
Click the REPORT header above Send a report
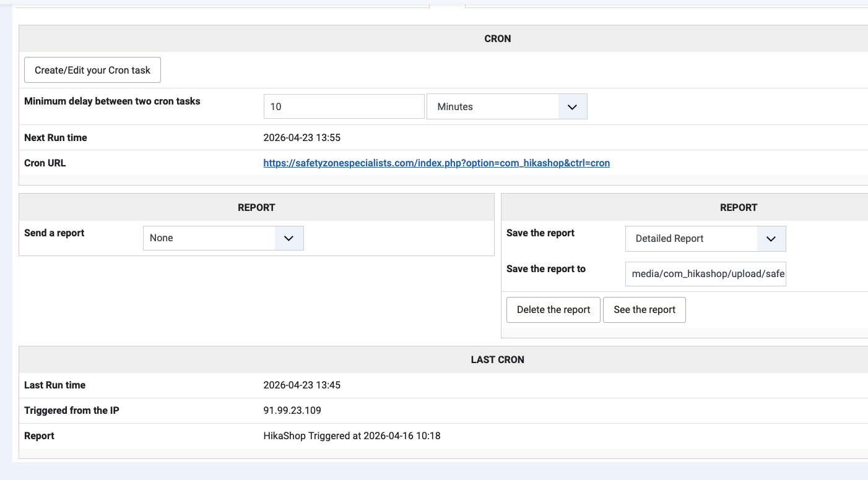(256, 208)
